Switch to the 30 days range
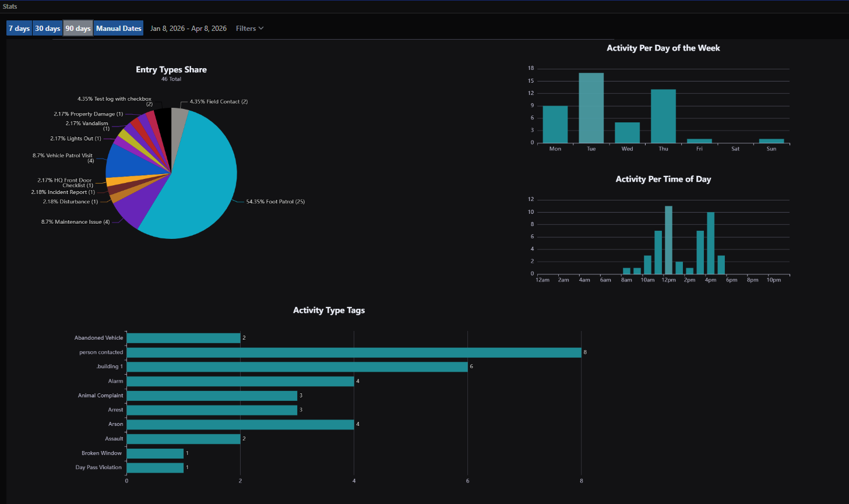Screen dimensions: 849x504 (x=47, y=28)
